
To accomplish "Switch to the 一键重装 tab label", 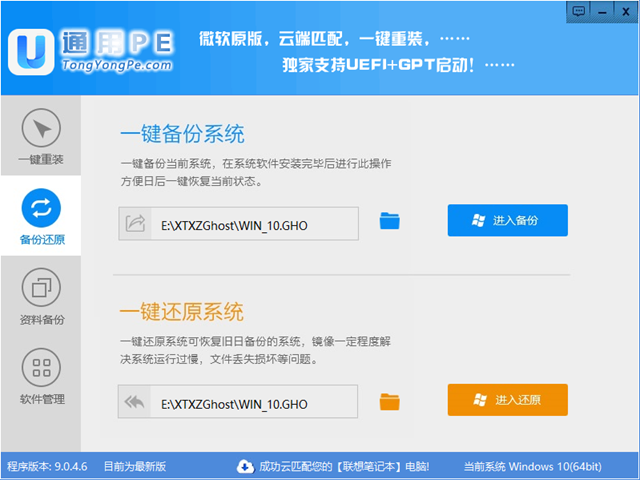I will click(41, 159).
